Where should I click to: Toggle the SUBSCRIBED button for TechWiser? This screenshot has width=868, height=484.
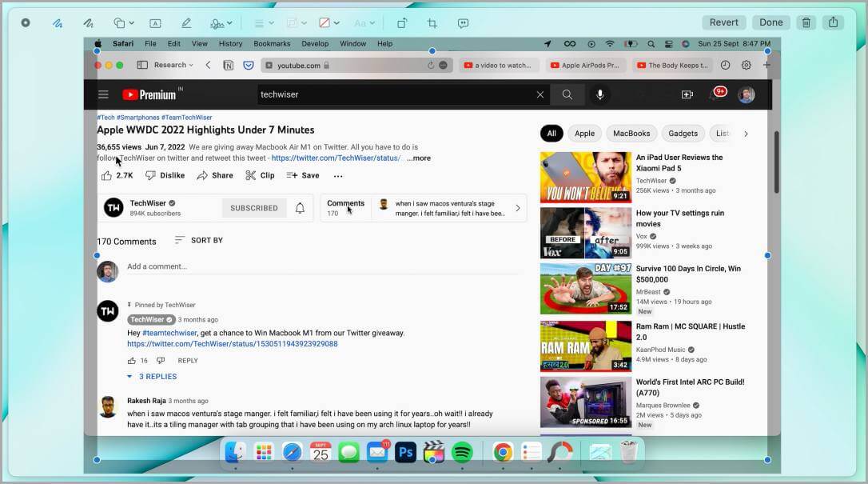click(254, 208)
